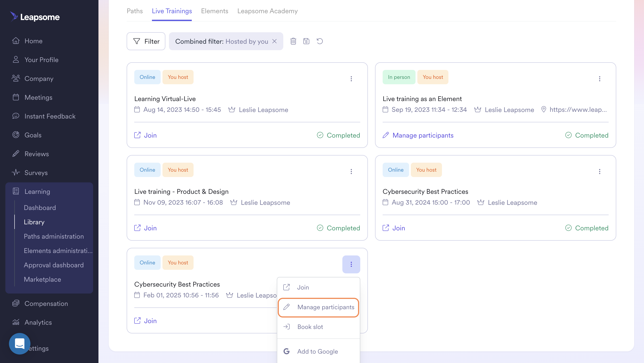Select Library submenu item
The width and height of the screenshot is (644, 363).
pos(34,222)
